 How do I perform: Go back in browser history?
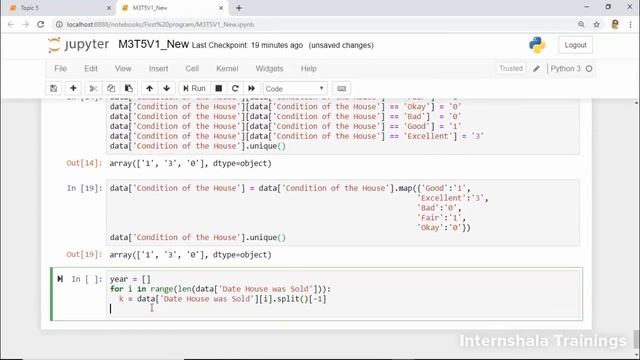coord(11,24)
